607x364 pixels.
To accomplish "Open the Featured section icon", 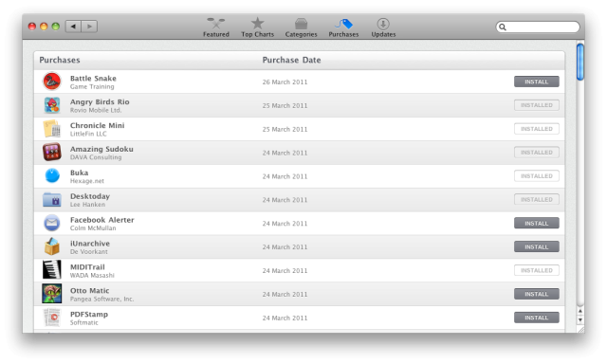I will [216, 24].
